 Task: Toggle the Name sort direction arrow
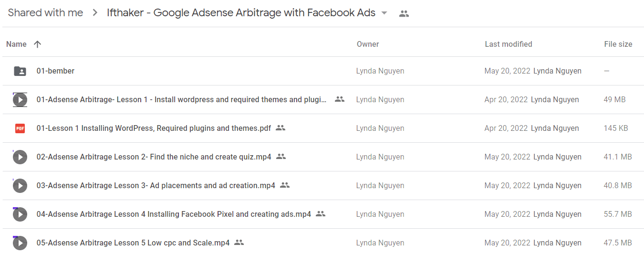point(38,44)
